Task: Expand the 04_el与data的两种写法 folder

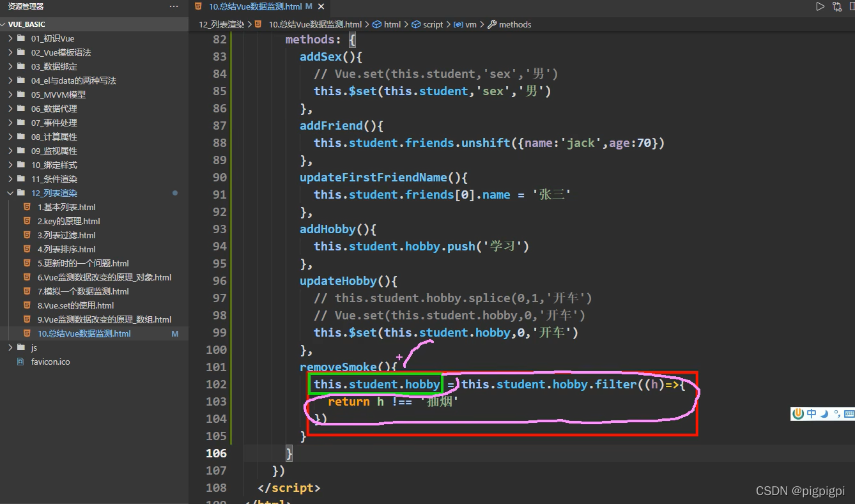Action: click(95, 80)
